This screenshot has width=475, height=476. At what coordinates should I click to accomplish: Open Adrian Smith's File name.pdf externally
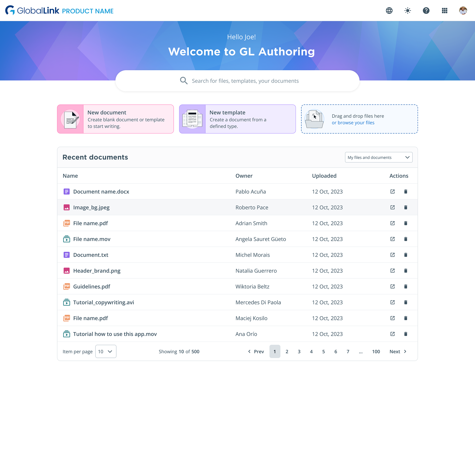tap(392, 223)
